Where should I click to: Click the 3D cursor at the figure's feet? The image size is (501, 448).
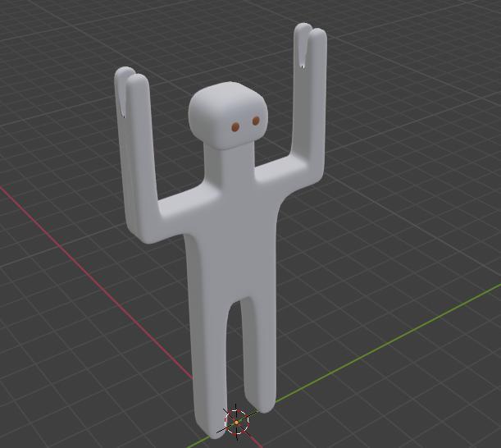236,422
